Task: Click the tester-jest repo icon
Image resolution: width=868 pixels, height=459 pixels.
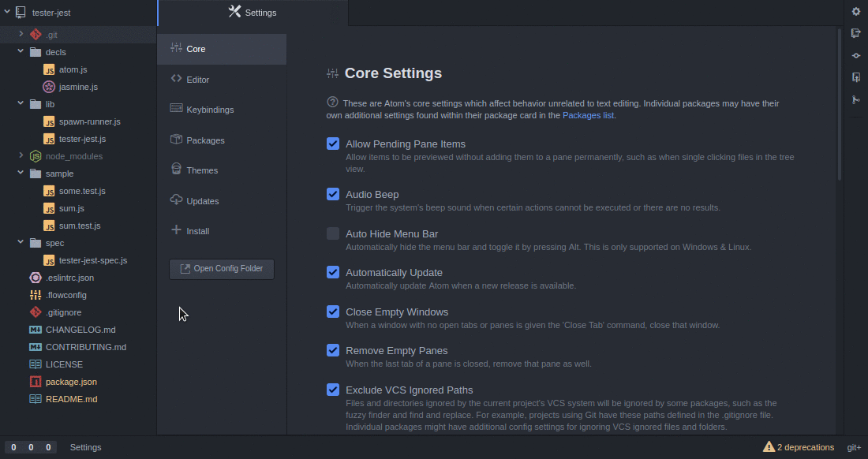Action: [21, 12]
